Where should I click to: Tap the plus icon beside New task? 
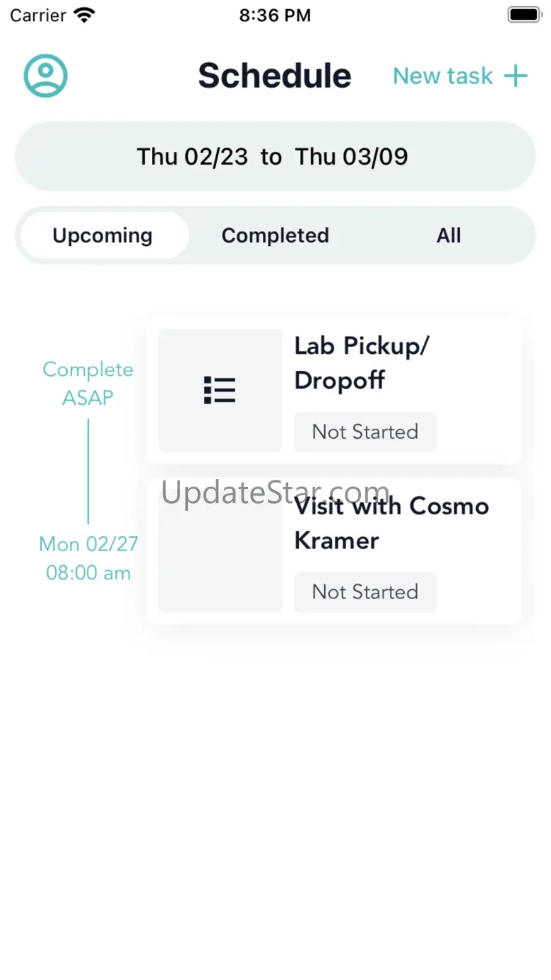[516, 76]
